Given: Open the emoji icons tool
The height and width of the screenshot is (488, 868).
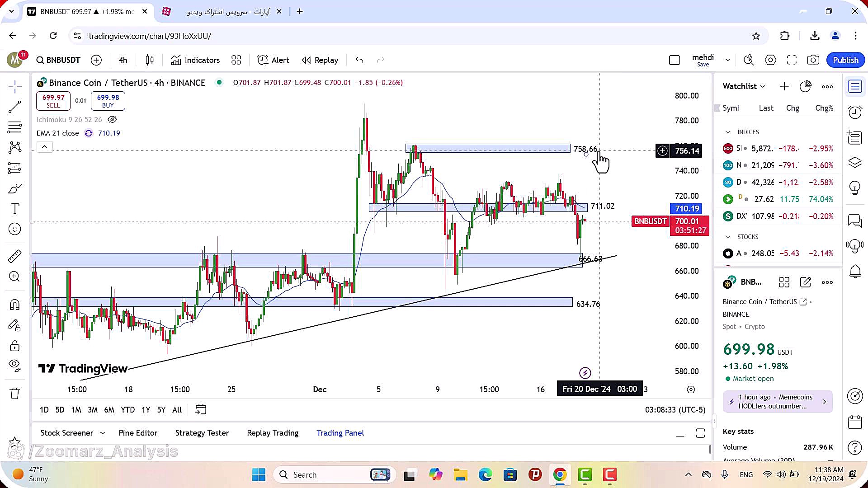Looking at the screenshot, I should pyautogui.click(x=14, y=229).
